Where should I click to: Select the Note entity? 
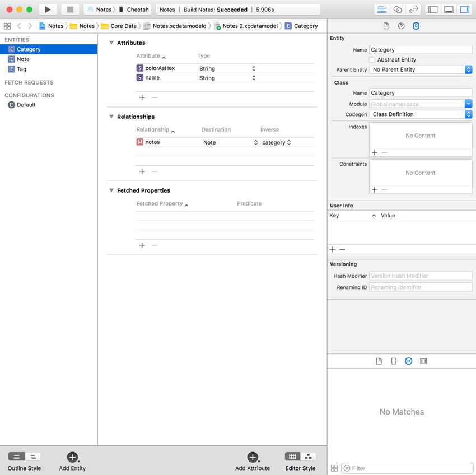(x=49, y=59)
